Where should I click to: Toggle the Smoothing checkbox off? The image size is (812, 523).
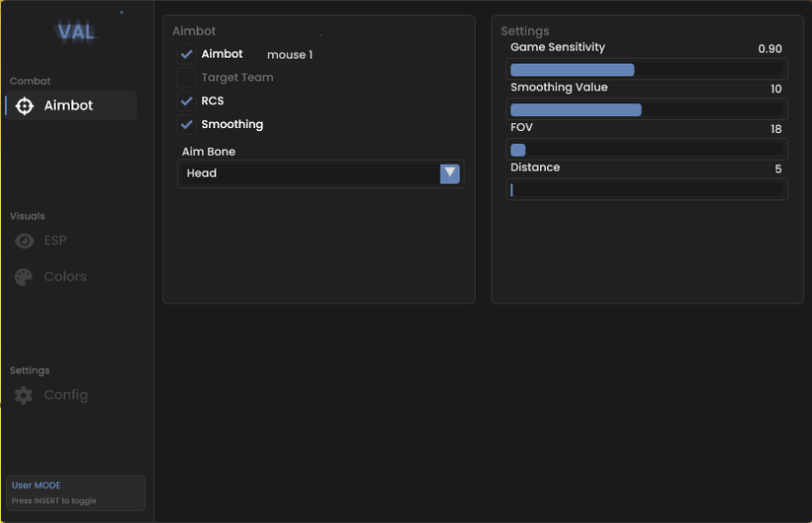(186, 125)
